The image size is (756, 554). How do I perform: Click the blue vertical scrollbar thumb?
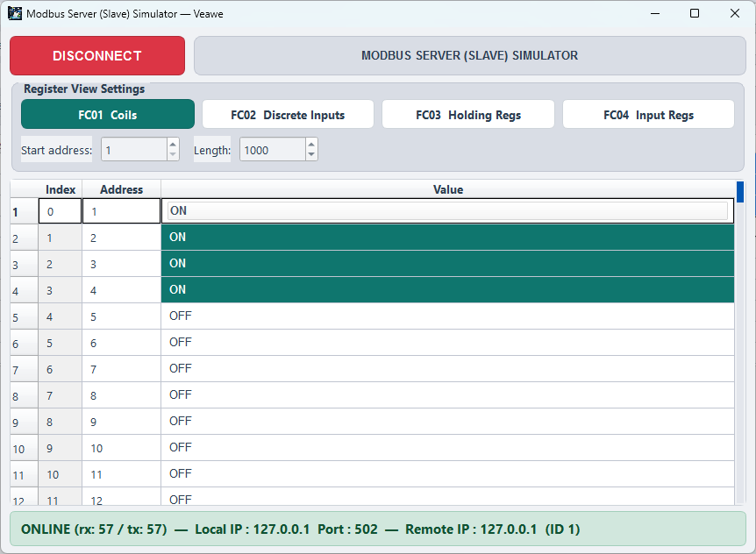pyautogui.click(x=740, y=192)
